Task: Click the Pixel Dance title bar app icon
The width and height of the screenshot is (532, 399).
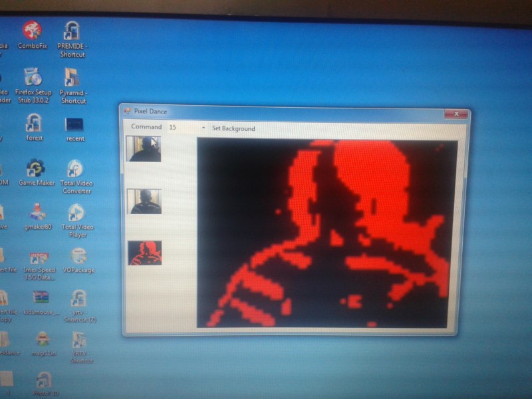Action: 127,111
